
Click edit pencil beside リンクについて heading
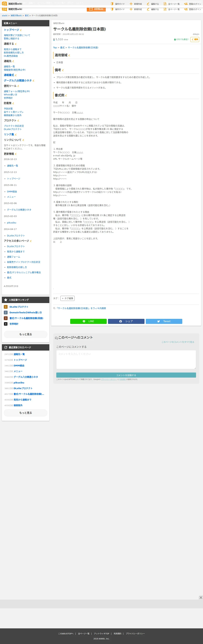(x=23, y=140)
